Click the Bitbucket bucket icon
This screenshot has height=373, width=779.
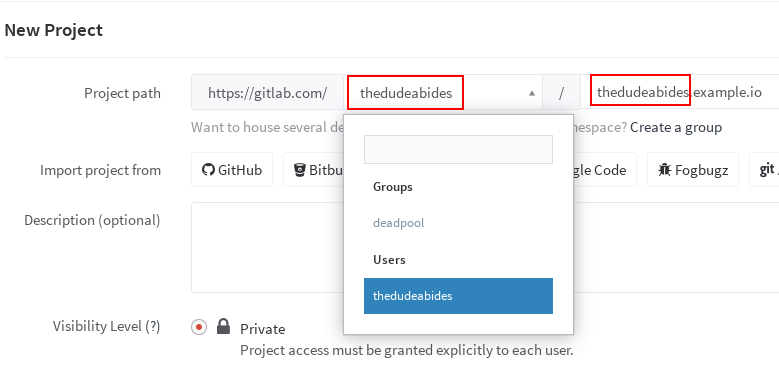[x=299, y=170]
